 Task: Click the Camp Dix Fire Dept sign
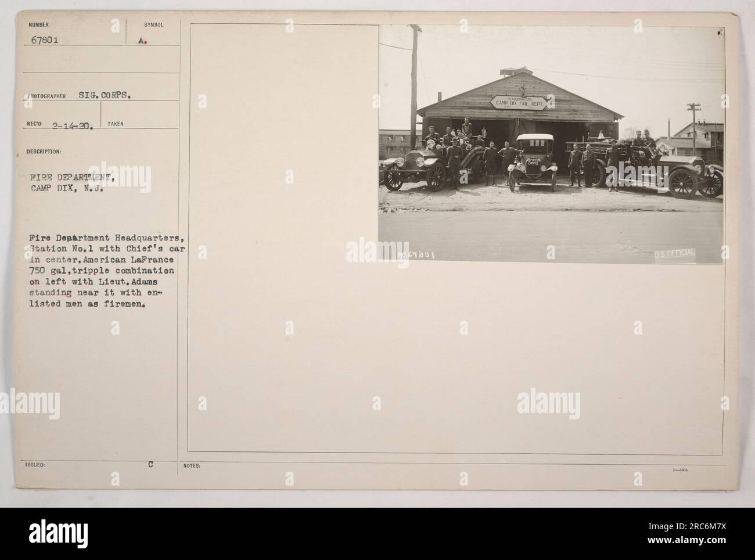(518, 103)
